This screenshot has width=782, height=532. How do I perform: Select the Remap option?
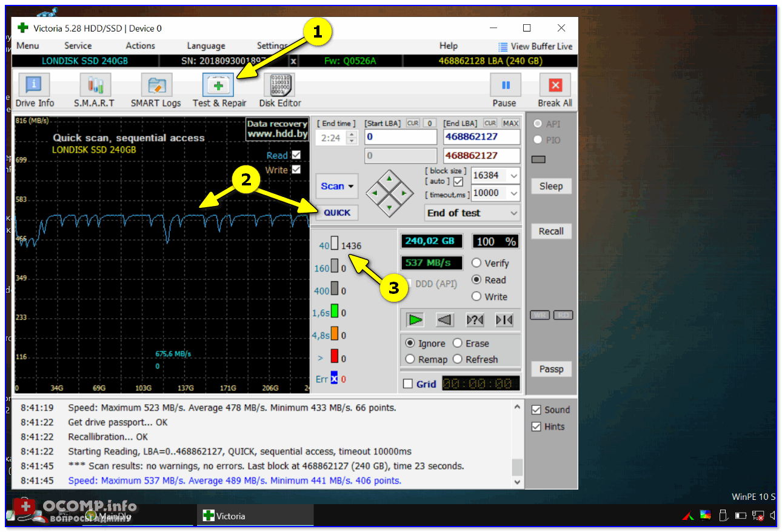point(410,359)
